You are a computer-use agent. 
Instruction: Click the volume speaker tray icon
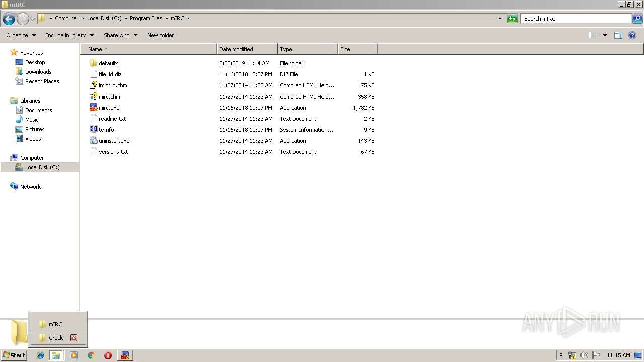click(x=584, y=355)
